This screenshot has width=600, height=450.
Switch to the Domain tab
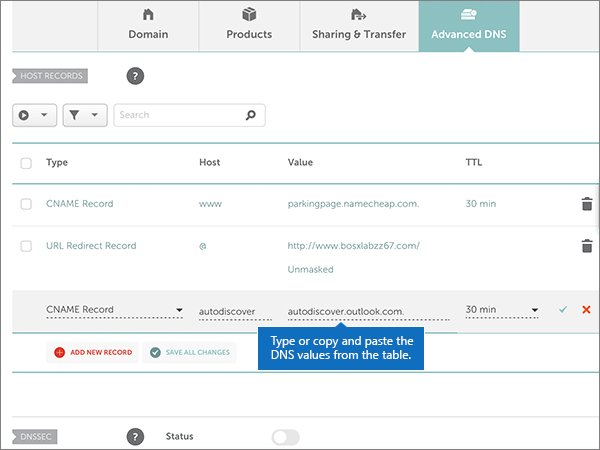click(x=148, y=26)
